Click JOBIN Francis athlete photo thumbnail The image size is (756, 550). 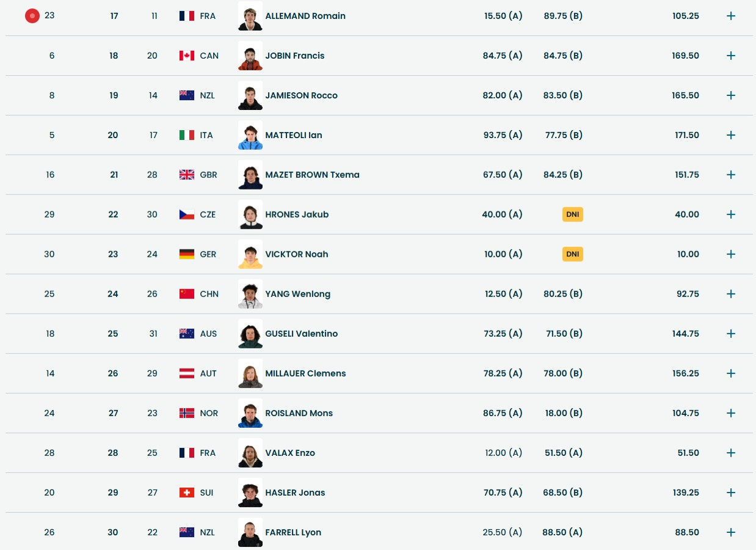tap(250, 56)
